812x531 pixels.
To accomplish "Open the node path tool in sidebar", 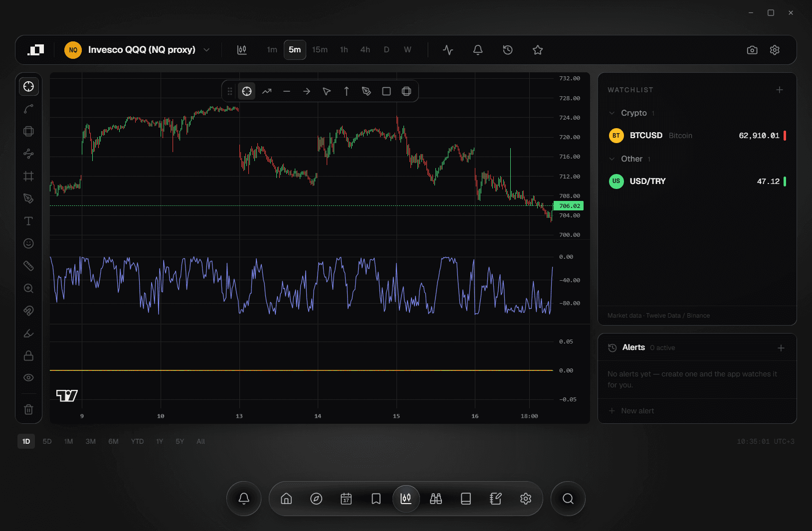I will pyautogui.click(x=28, y=154).
